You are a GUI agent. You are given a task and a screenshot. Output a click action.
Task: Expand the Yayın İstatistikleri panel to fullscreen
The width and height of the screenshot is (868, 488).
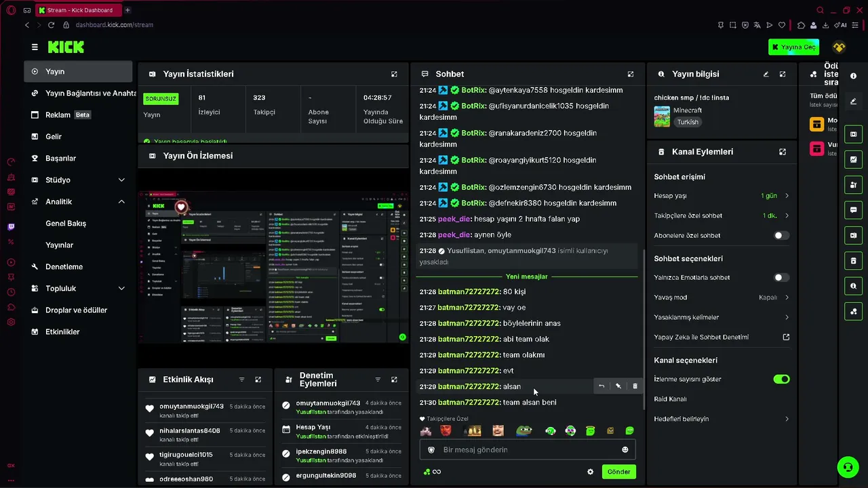coord(394,74)
